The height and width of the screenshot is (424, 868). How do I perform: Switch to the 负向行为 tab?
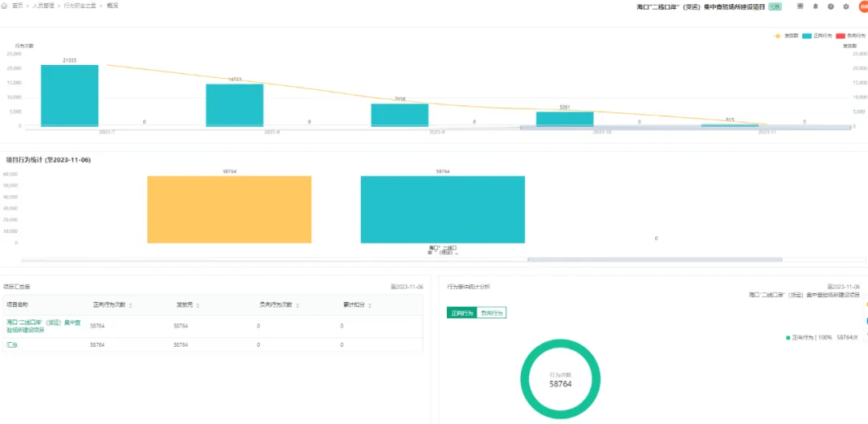[492, 313]
